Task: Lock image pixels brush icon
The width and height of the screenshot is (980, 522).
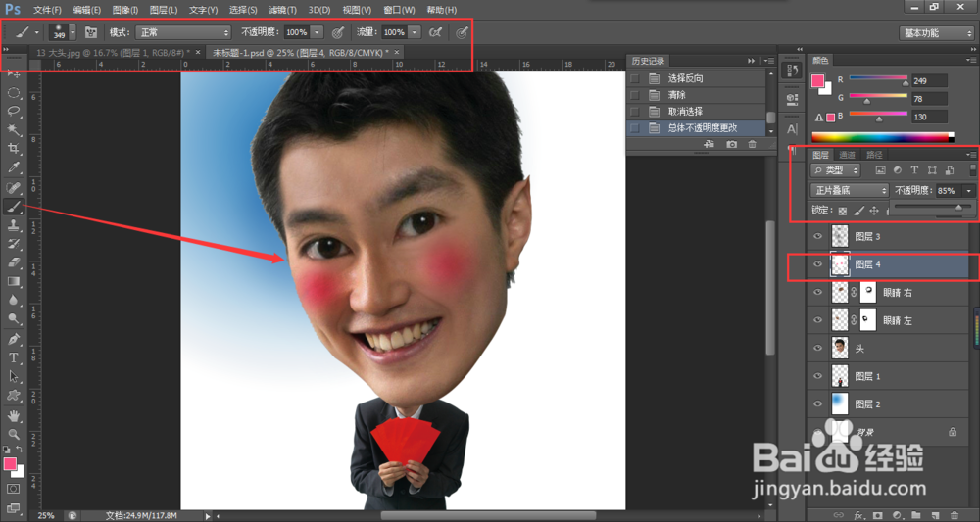Action: (858, 211)
